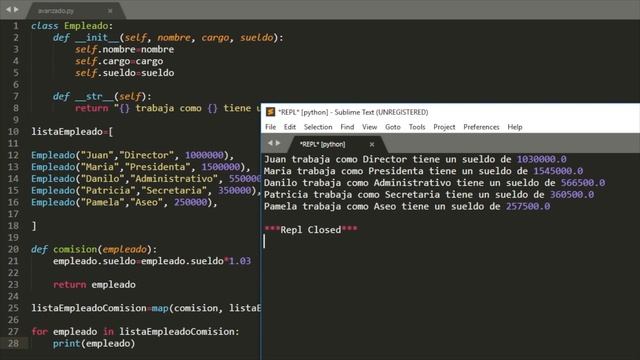Click the ***Repl Closed*** message

click(x=311, y=230)
